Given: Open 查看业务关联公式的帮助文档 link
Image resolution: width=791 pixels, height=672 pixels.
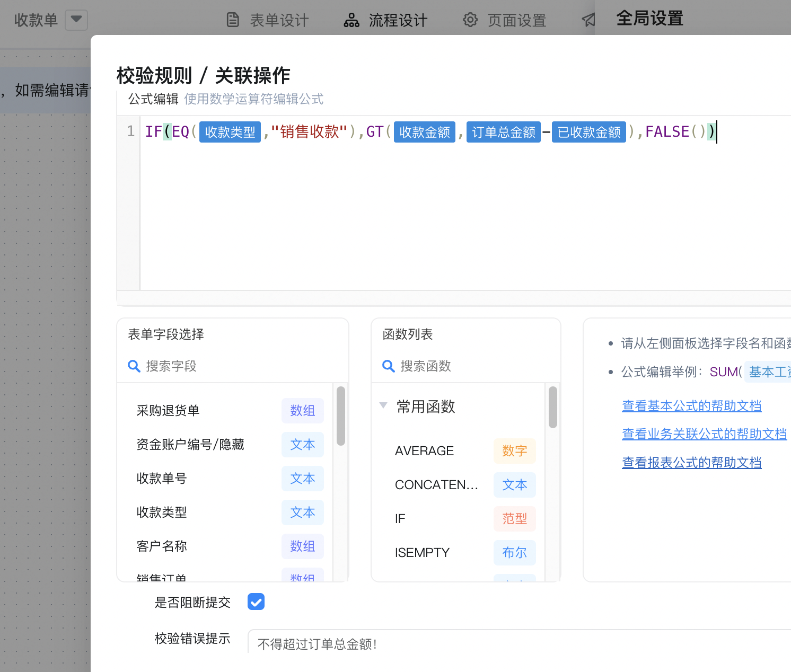Looking at the screenshot, I should pyautogui.click(x=705, y=434).
